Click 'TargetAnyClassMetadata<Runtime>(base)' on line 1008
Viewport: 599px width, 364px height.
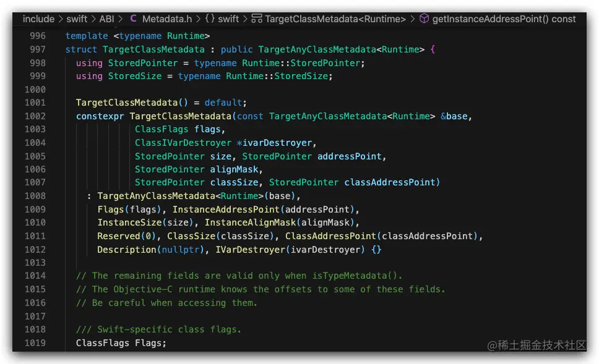(196, 196)
